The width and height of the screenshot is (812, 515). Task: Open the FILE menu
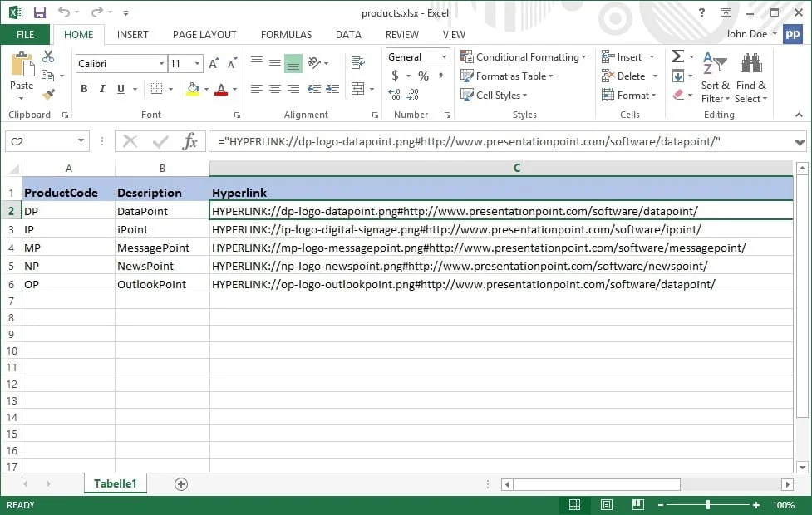(x=25, y=34)
